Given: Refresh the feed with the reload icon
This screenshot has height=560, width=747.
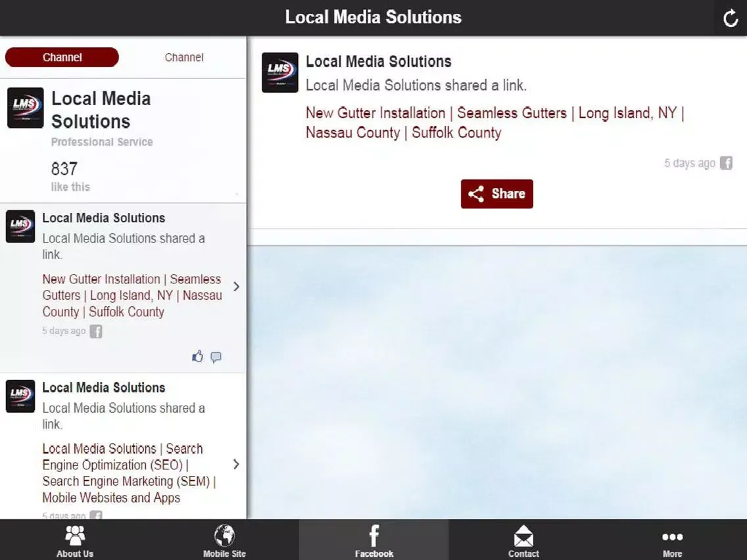Looking at the screenshot, I should 731,18.
